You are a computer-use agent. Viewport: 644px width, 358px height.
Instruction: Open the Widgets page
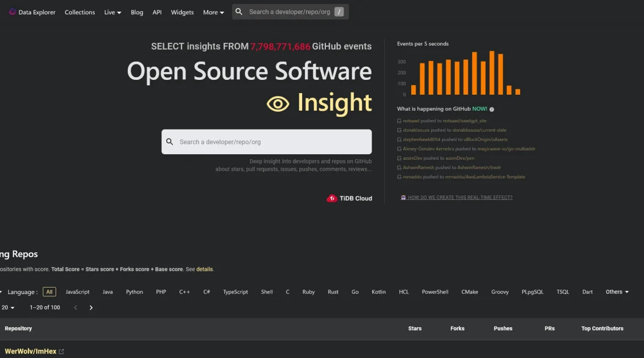pos(182,12)
